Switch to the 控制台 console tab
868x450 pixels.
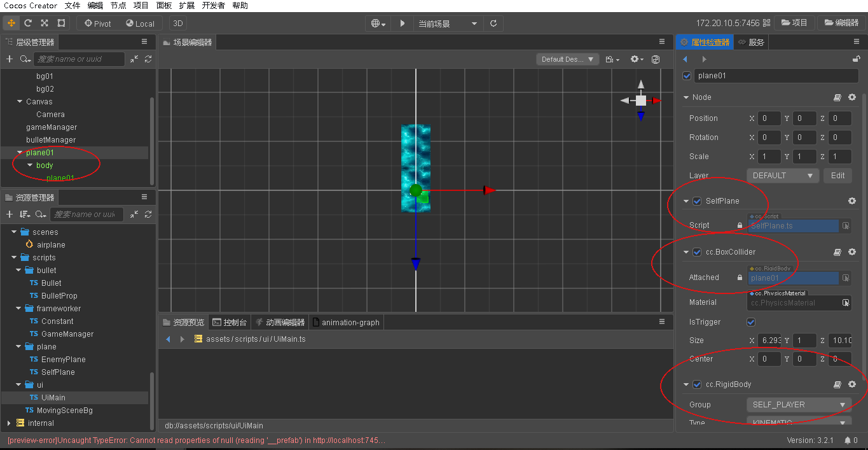(230, 322)
